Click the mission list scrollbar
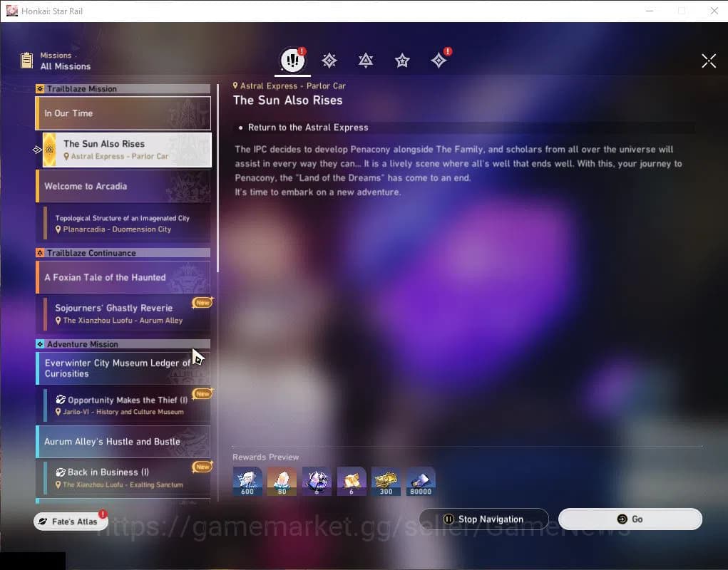 click(217, 179)
